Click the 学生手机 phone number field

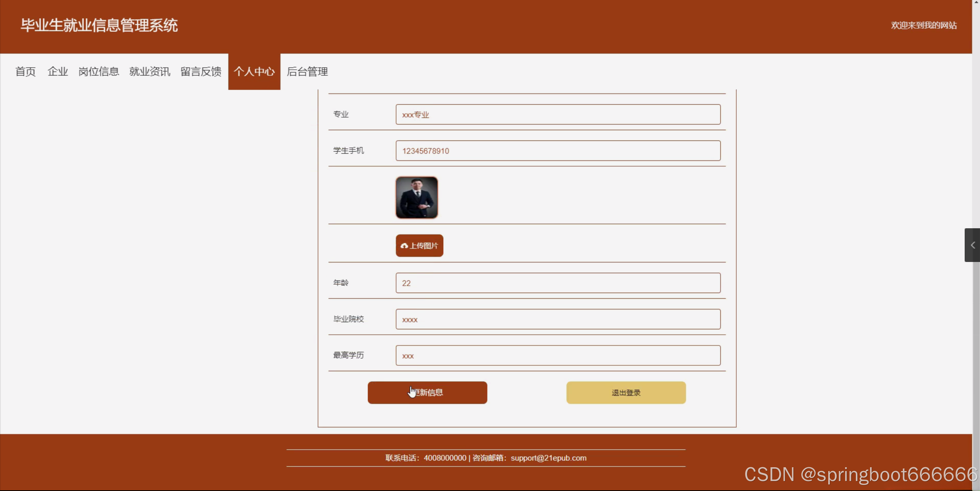(558, 151)
